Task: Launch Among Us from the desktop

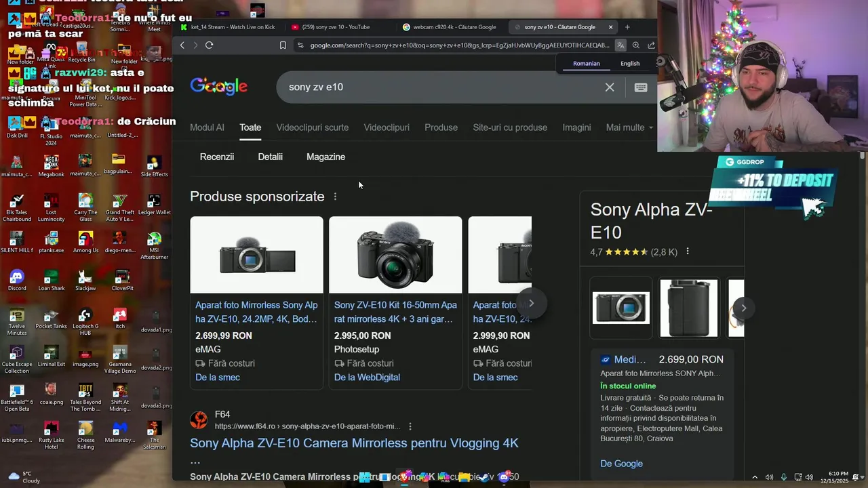Action: coord(85,242)
